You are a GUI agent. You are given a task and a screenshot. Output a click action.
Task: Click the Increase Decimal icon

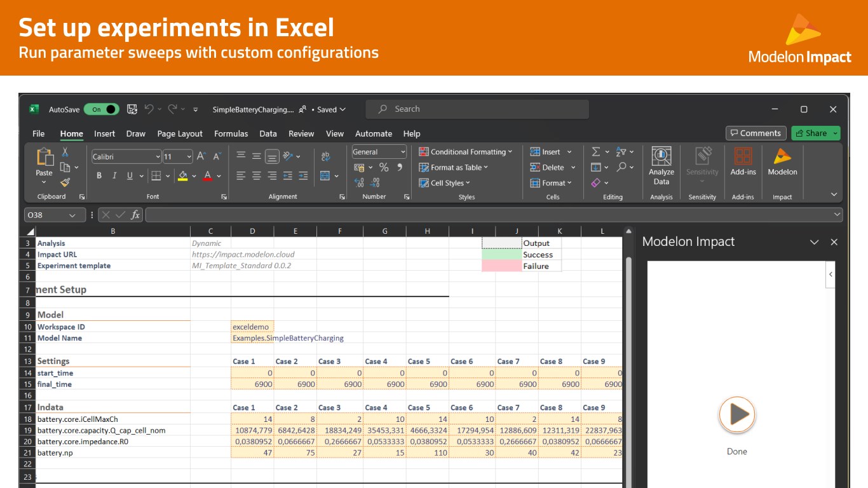[x=360, y=182]
